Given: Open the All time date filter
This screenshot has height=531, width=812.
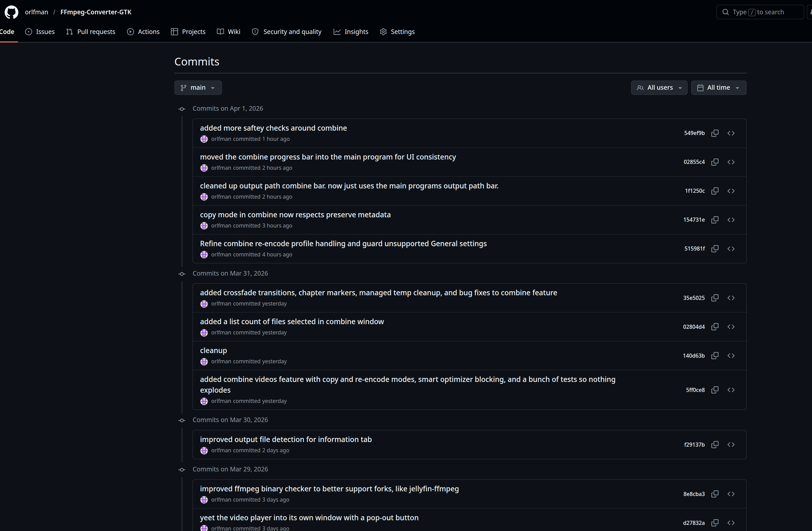Looking at the screenshot, I should [x=718, y=88].
